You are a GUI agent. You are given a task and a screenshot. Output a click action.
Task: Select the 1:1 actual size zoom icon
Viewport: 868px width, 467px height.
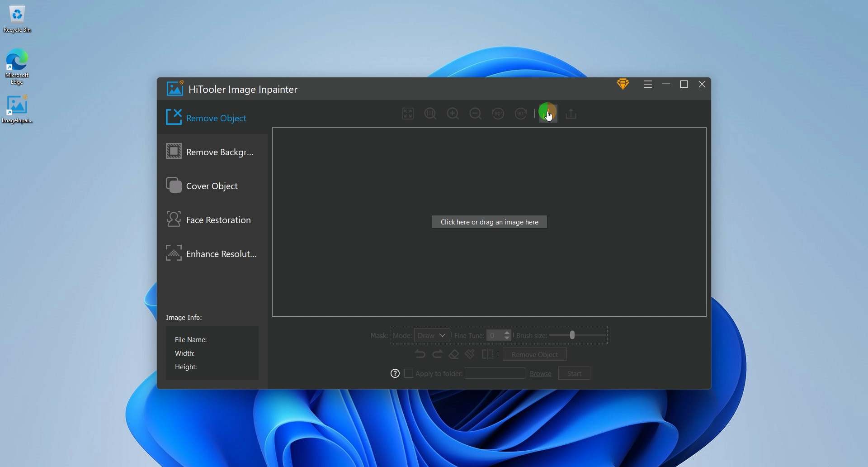(x=430, y=114)
